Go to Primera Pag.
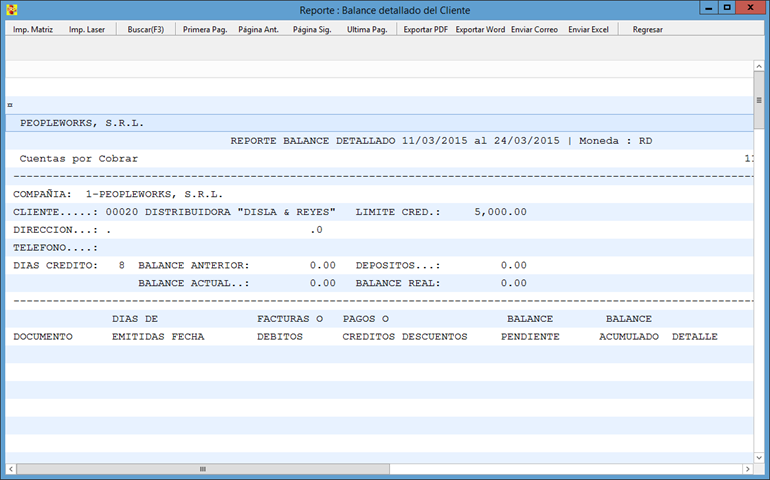 click(x=205, y=30)
